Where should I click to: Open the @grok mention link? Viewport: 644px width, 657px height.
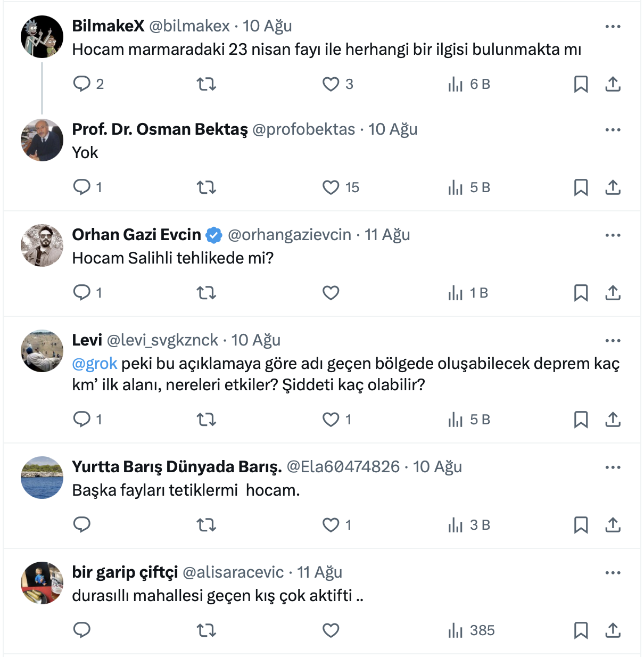click(95, 364)
